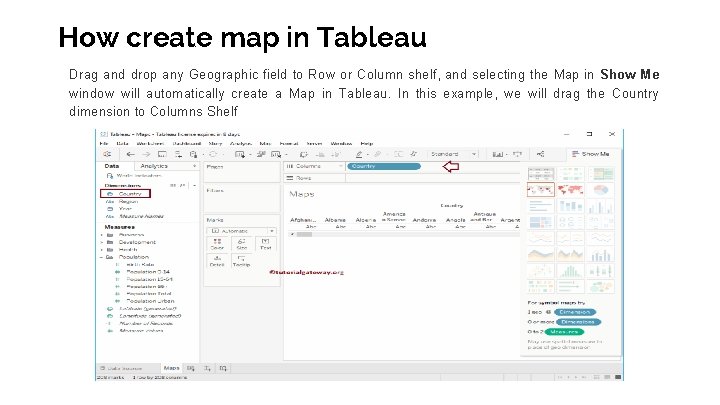Viewport: 720px width, 405px height.
Task: Select pie chart thumbnail in Show Me
Action: [601, 190]
